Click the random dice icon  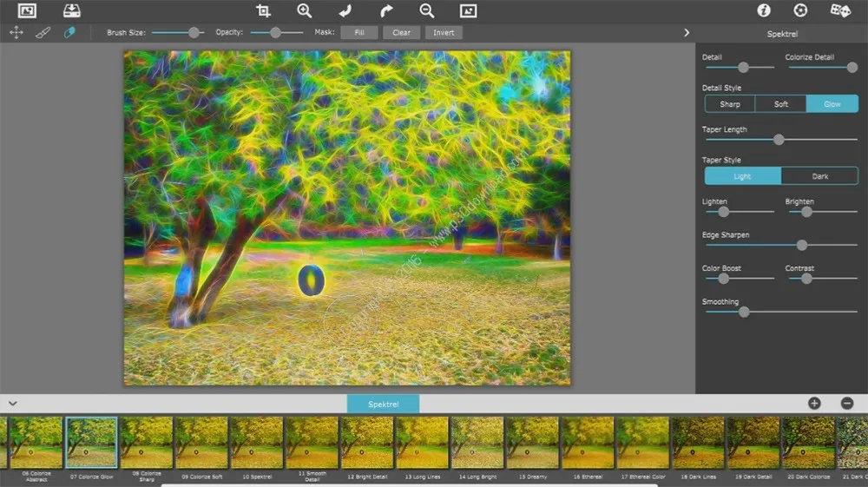click(839, 10)
